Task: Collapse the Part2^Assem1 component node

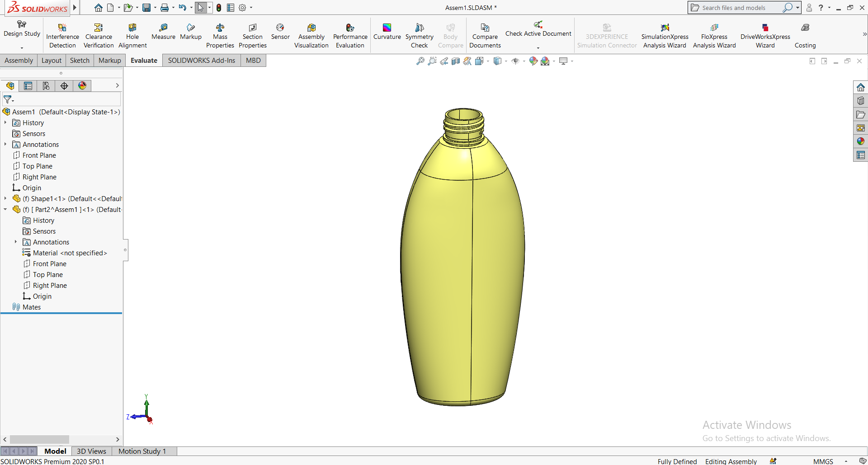Action: point(5,209)
